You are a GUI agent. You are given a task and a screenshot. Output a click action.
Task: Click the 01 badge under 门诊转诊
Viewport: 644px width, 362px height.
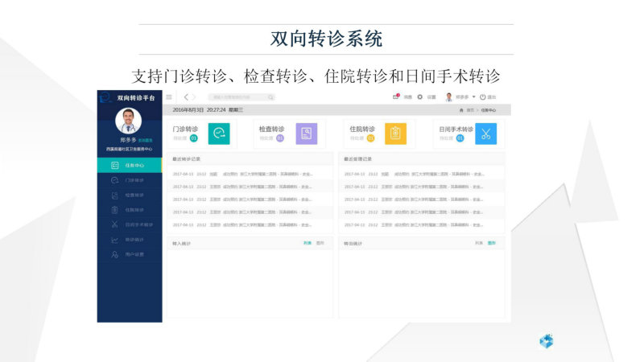coord(193,138)
